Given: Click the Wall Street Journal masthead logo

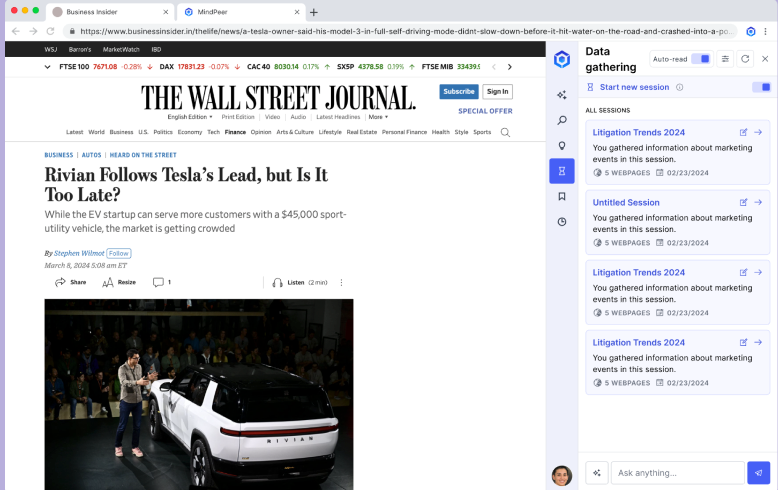Looking at the screenshot, I should click(x=278, y=98).
